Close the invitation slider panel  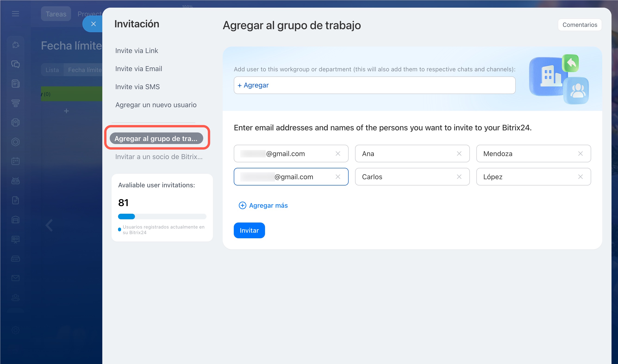click(x=93, y=24)
